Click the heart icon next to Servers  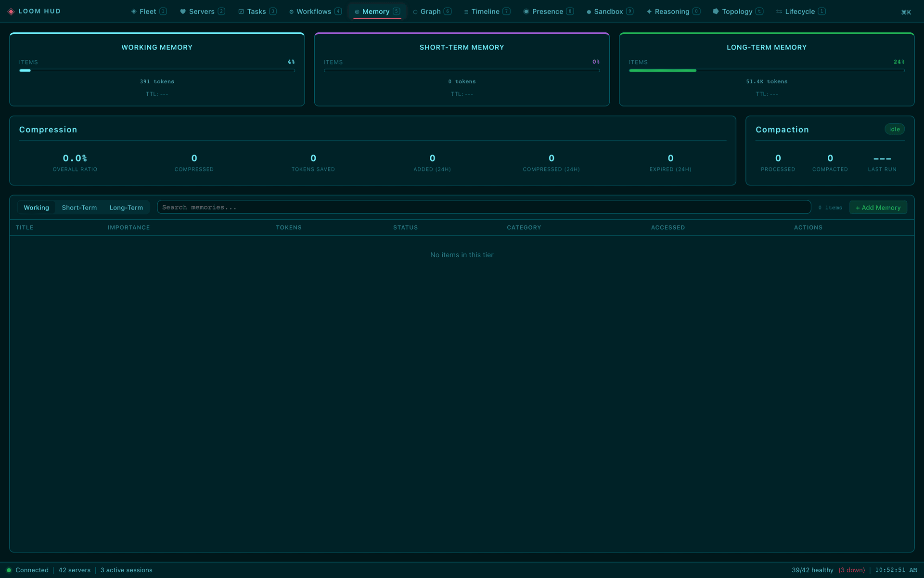[183, 12]
